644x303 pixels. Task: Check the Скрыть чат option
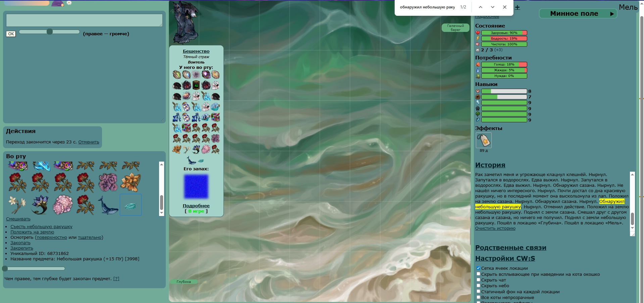click(478, 280)
